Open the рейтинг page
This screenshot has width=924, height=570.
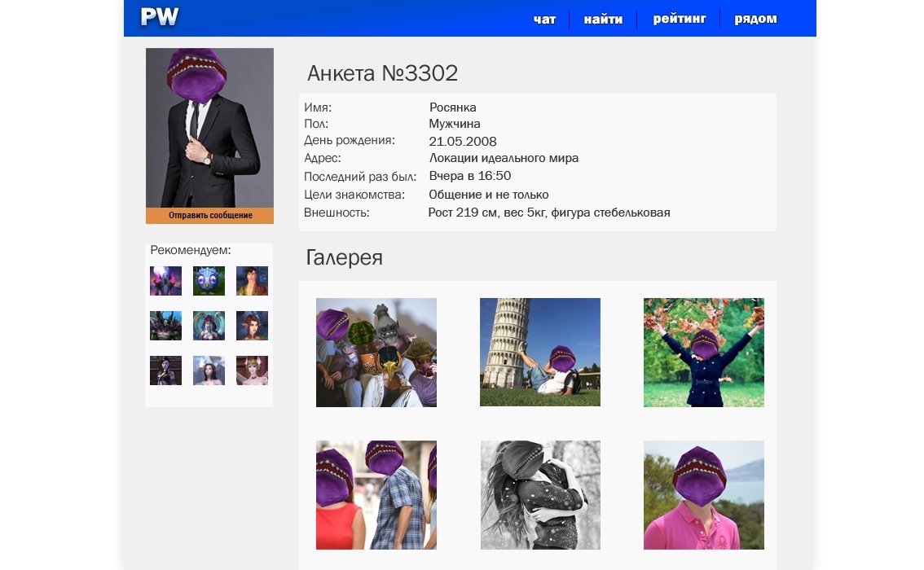tap(680, 19)
